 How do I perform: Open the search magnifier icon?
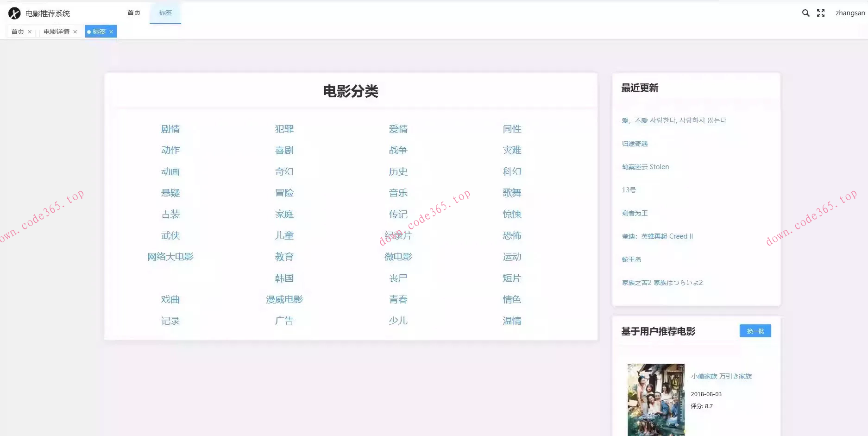click(x=806, y=13)
